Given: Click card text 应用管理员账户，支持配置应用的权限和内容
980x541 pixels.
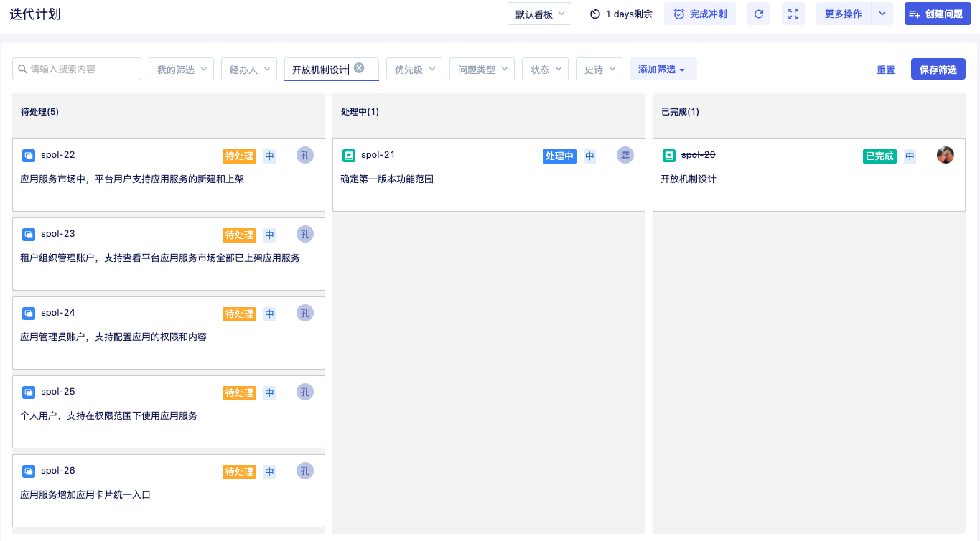Looking at the screenshot, I should (113, 337).
